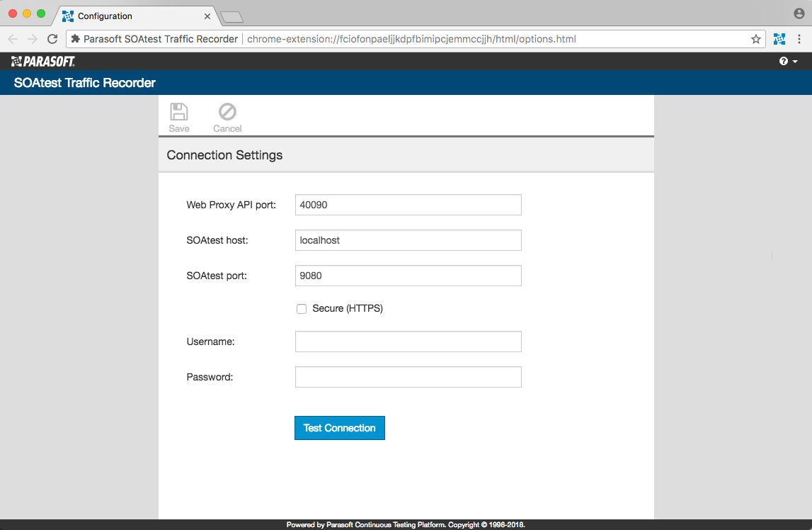Bookmark this page with the star icon

[x=755, y=39]
